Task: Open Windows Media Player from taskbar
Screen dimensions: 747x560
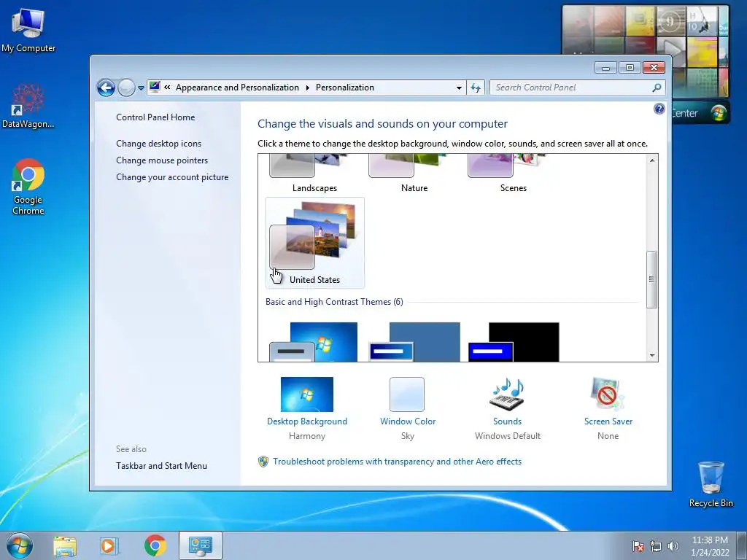Action: pyautogui.click(x=109, y=545)
